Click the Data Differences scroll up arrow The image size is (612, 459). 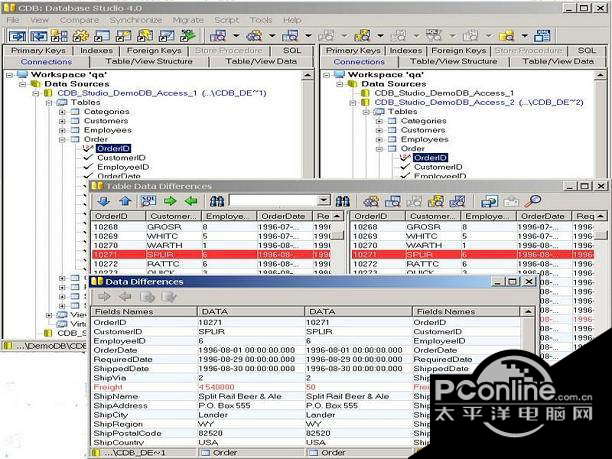coord(528,311)
